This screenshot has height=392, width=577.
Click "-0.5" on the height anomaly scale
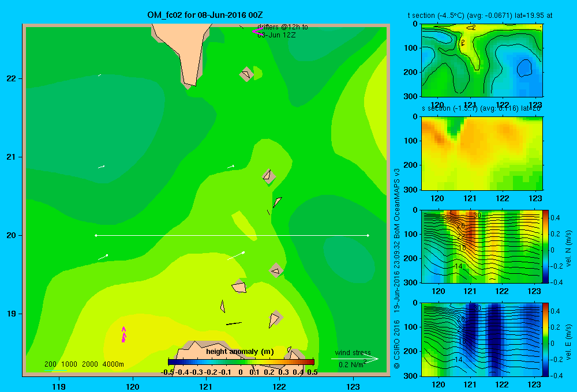pyautogui.click(x=167, y=372)
